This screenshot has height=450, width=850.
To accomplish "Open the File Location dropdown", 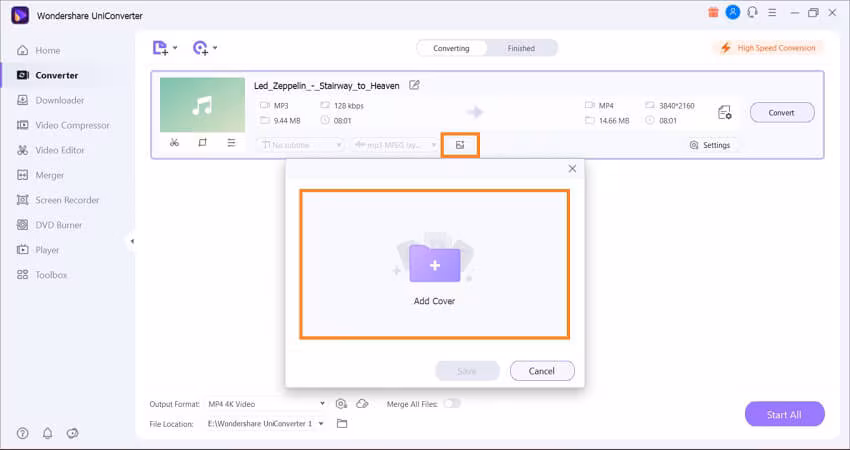I will [266, 423].
